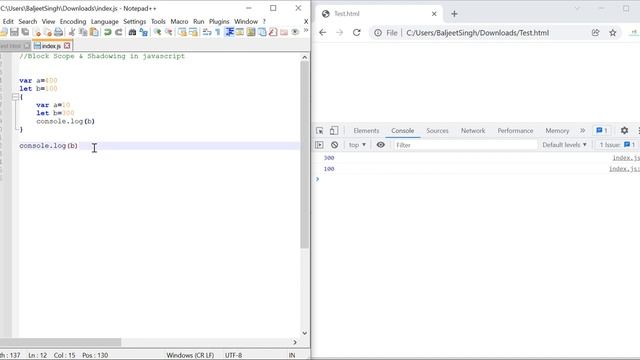Screen dimensions: 640x360
Task: Bookmark the page with the star icon
Action: [613, 33]
